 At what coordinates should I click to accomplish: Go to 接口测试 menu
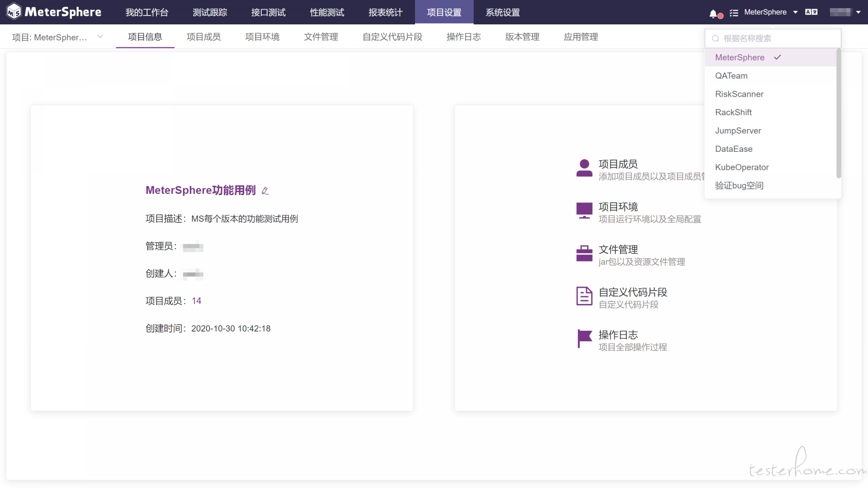[x=269, y=12]
